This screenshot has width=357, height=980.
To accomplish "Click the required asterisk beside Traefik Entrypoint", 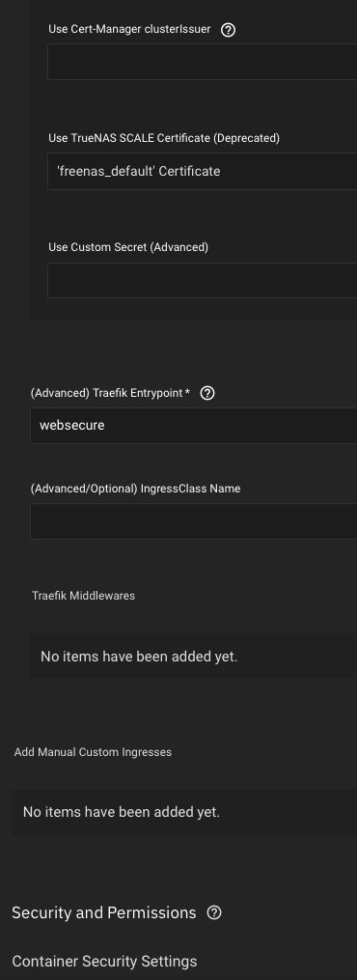I will click(x=188, y=393).
